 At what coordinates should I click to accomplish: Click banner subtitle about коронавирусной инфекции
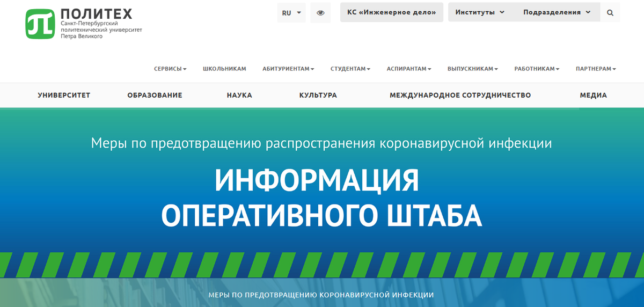pos(321,143)
